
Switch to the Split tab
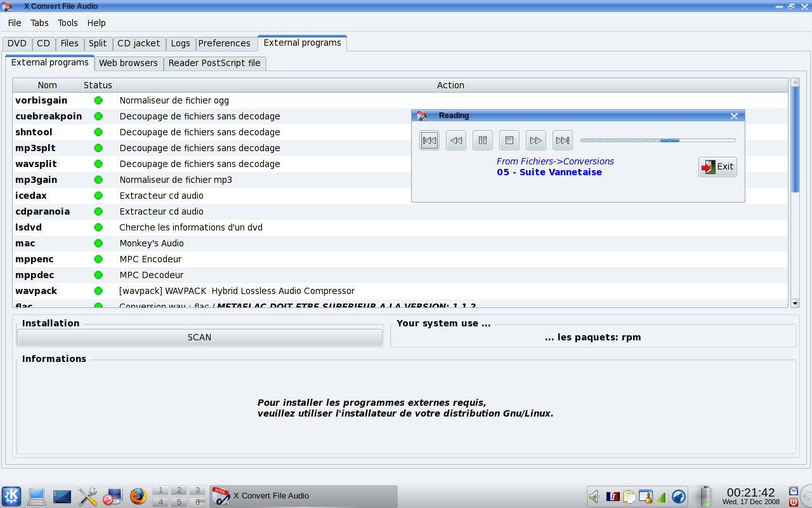(98, 43)
